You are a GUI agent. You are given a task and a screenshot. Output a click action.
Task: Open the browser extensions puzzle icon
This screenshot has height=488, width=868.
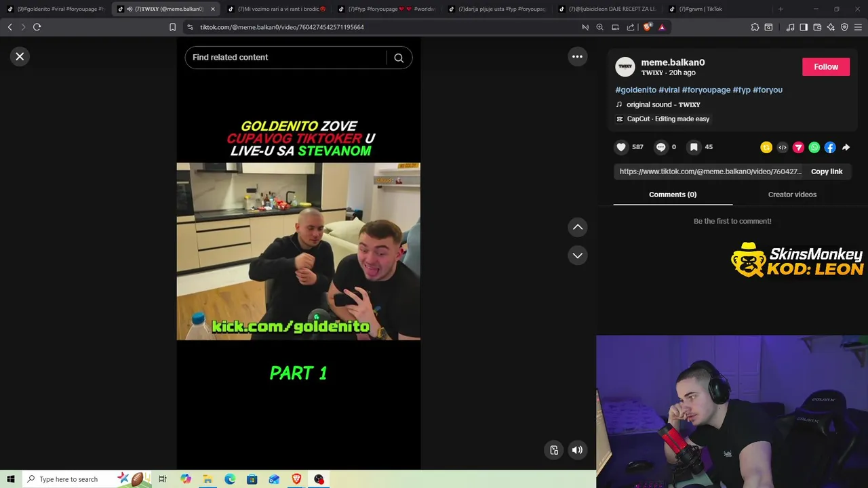coord(755,27)
